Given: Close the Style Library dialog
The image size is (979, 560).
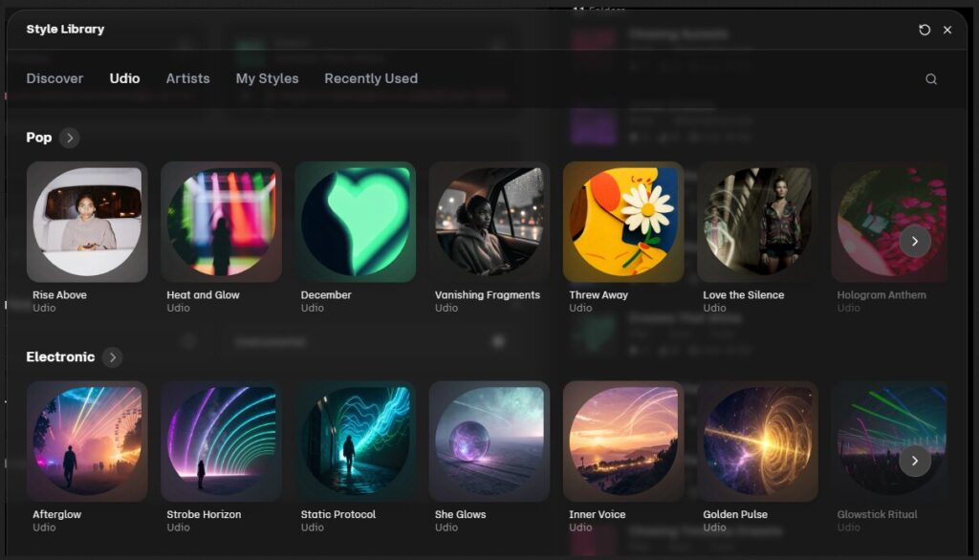Looking at the screenshot, I should click(x=947, y=30).
